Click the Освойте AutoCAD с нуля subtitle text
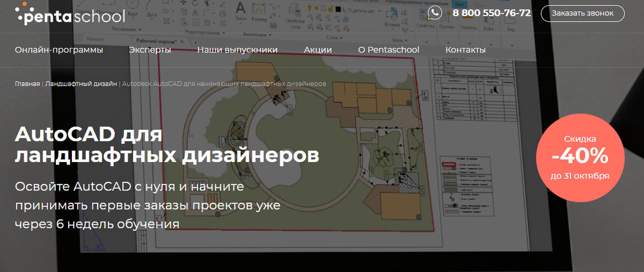Screen dimensions: 644x272 tap(148, 205)
